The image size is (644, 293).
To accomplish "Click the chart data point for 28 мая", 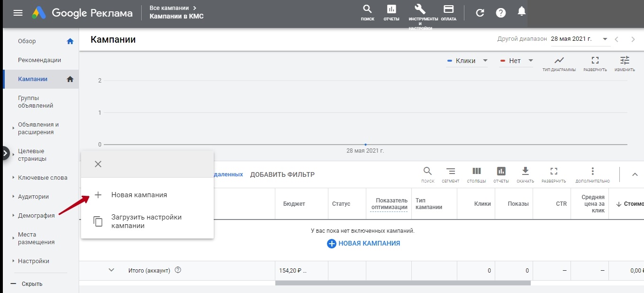I will (x=365, y=144).
